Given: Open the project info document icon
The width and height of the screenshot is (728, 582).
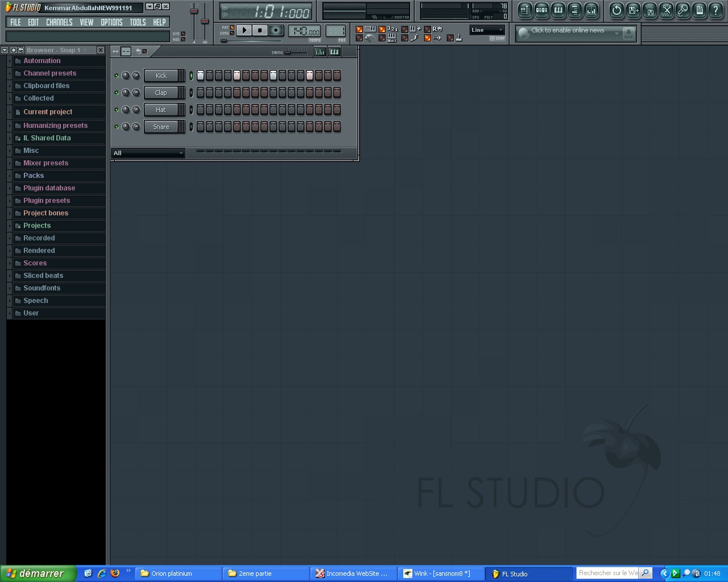Looking at the screenshot, I should [699, 10].
